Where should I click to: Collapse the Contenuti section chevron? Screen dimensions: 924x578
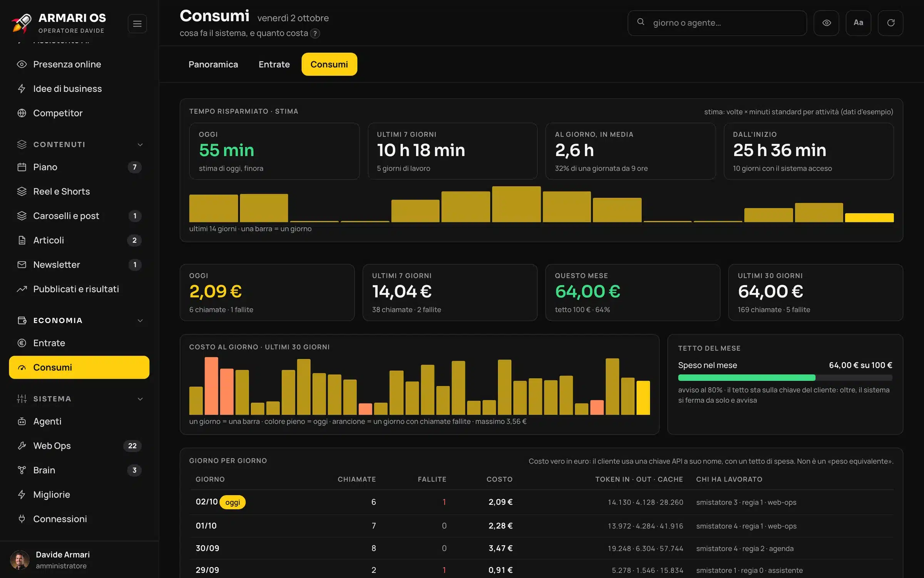pos(140,144)
